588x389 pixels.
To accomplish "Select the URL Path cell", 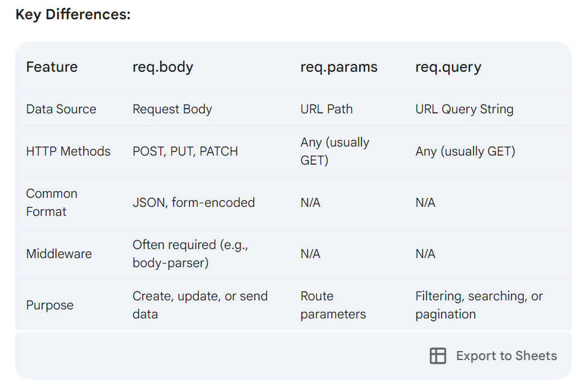I will coord(327,109).
